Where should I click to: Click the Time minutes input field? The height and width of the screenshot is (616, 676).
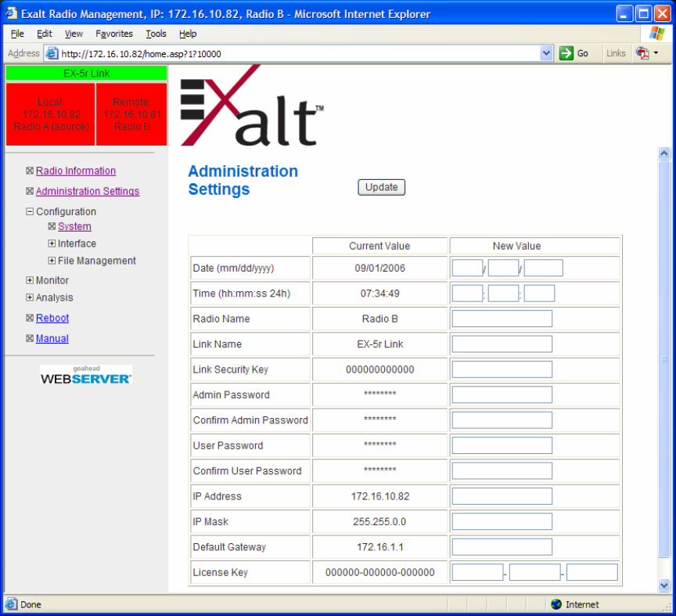click(503, 293)
